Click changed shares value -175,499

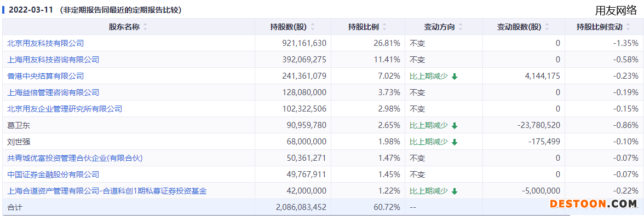pos(544,142)
